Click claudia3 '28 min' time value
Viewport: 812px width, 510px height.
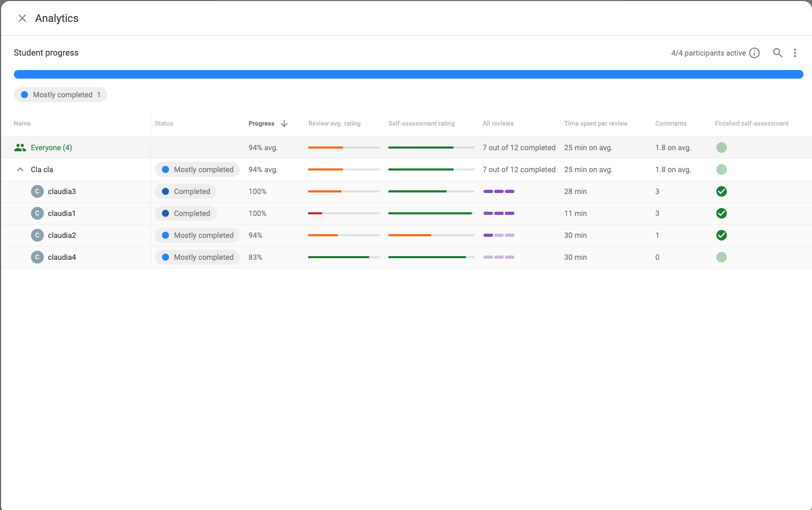pyautogui.click(x=575, y=191)
